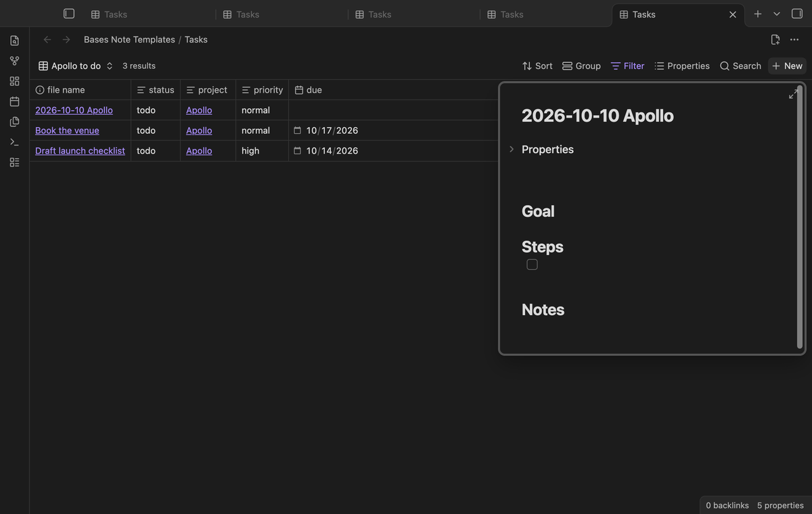The width and height of the screenshot is (812, 514).
Task: Open Bases Note Templates breadcrumb
Action: click(129, 39)
